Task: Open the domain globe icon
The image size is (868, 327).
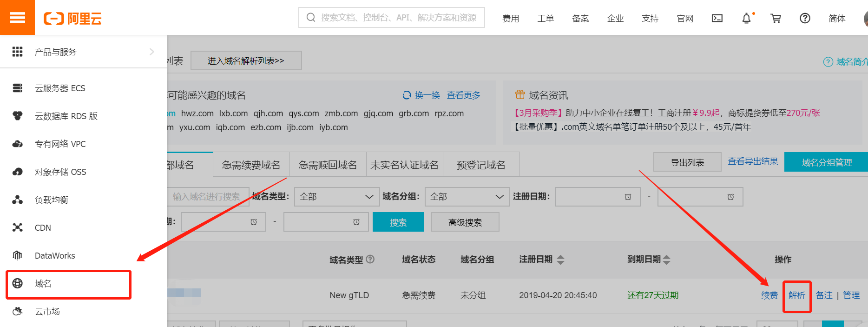Action: (x=18, y=283)
